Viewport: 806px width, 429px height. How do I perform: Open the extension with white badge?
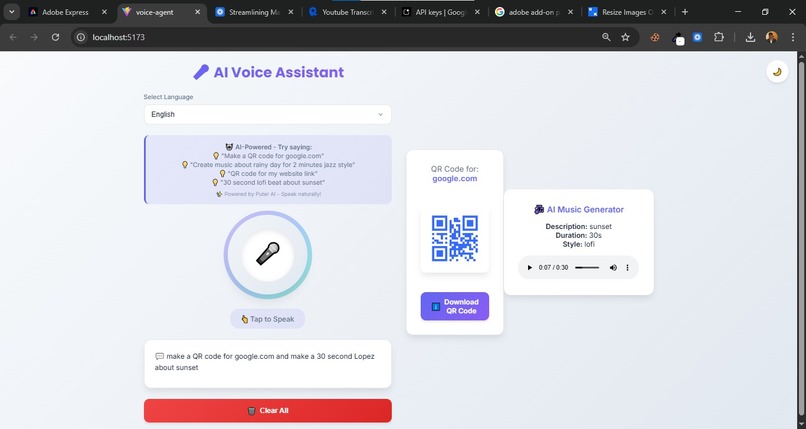click(x=677, y=38)
